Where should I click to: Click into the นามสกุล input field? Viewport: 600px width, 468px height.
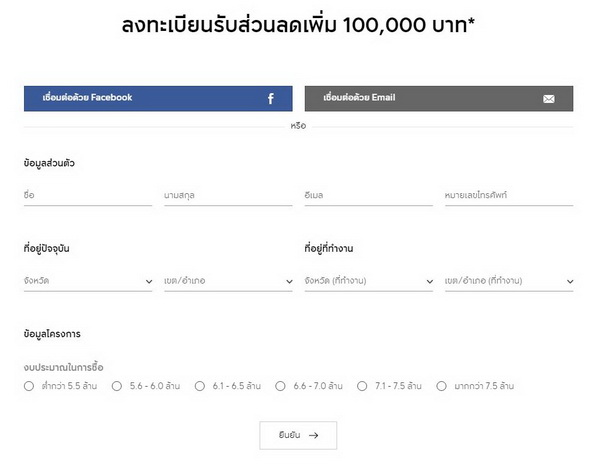point(228,195)
